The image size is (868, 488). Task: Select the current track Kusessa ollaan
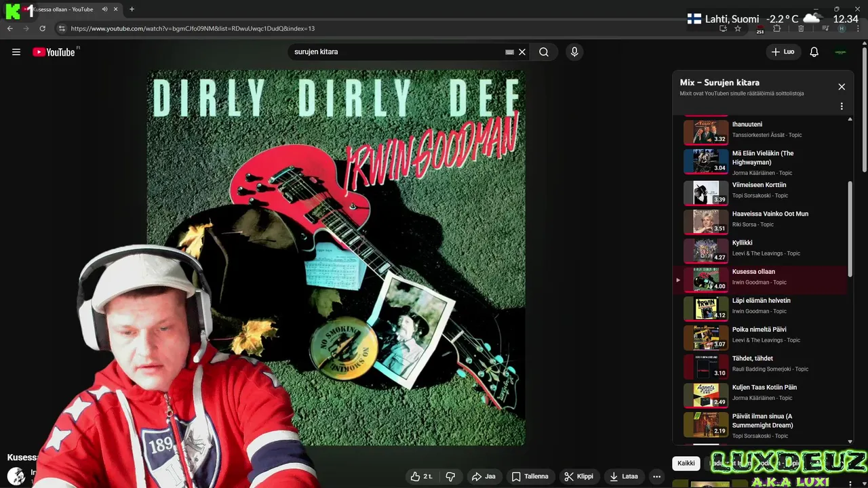click(x=759, y=279)
